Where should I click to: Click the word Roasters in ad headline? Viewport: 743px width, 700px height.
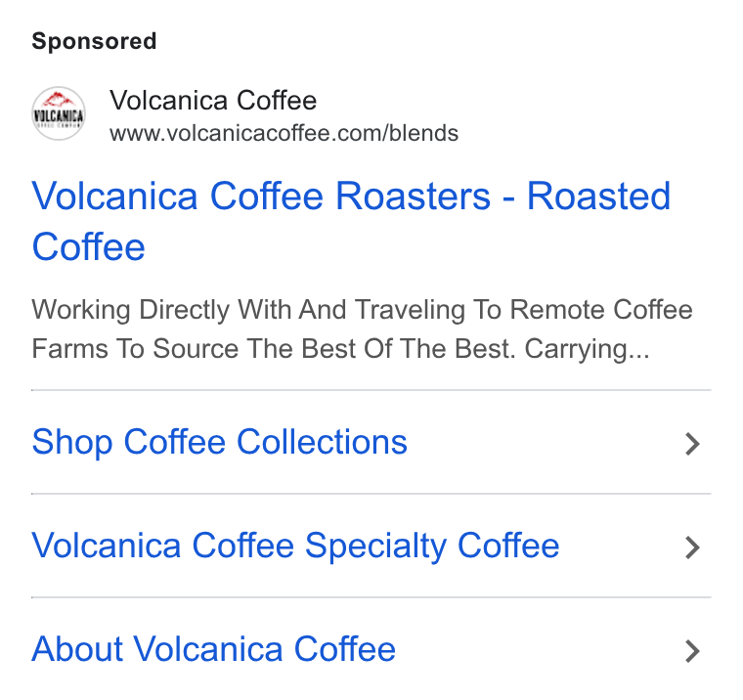tap(413, 196)
